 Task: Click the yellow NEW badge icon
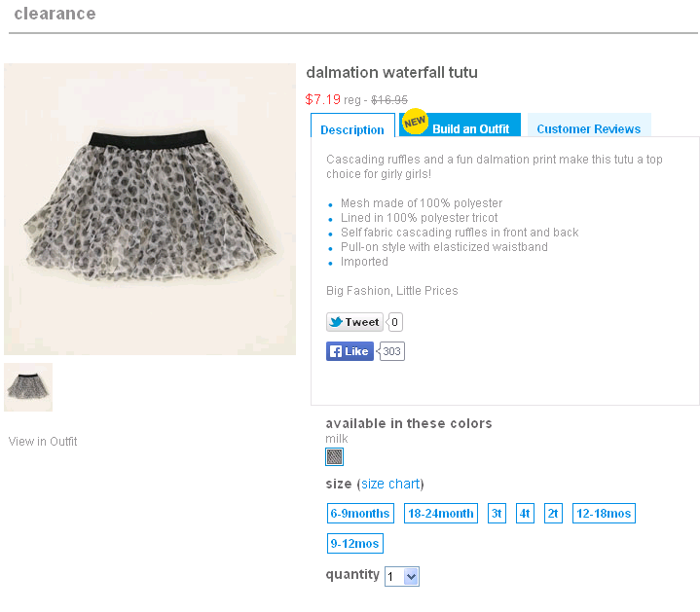tap(415, 122)
